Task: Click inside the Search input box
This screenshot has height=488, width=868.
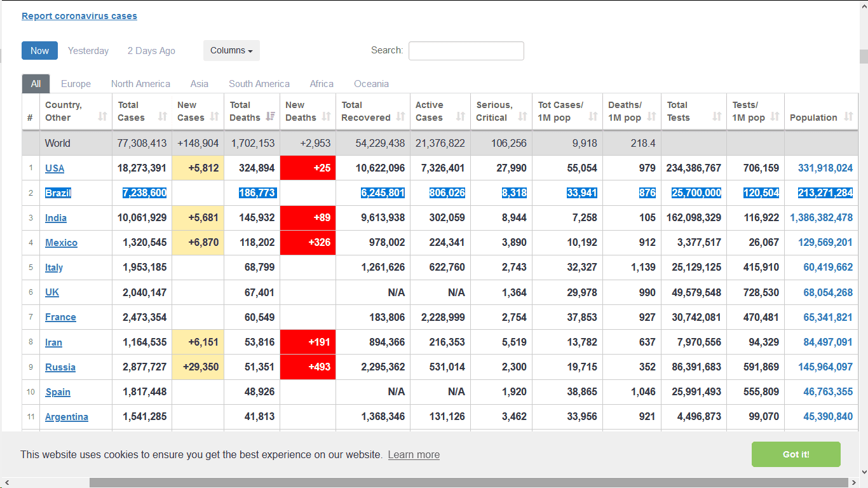Action: [466, 51]
